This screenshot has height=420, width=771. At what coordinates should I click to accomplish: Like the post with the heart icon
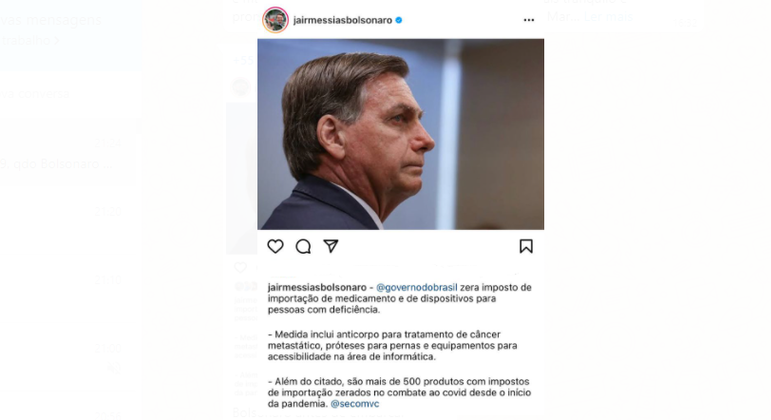[275, 246]
